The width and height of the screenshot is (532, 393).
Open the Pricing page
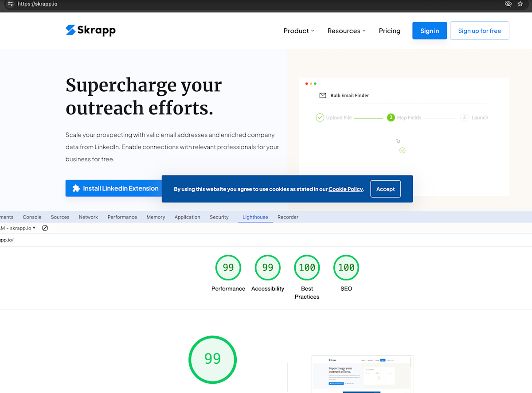tap(390, 31)
